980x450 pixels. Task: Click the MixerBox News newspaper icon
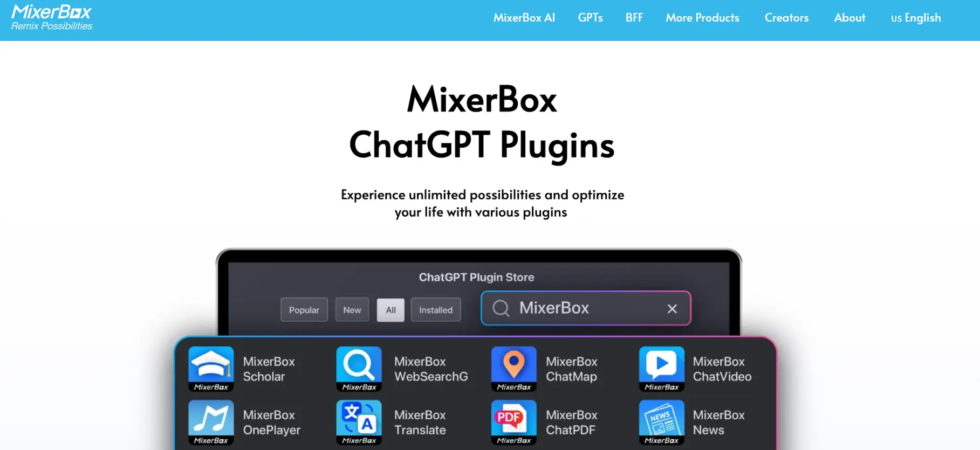pyautogui.click(x=662, y=422)
